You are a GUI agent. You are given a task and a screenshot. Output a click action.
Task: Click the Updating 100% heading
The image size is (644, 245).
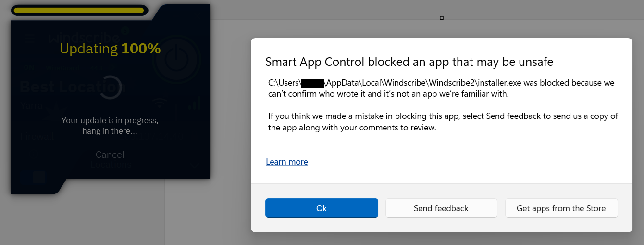tap(110, 49)
